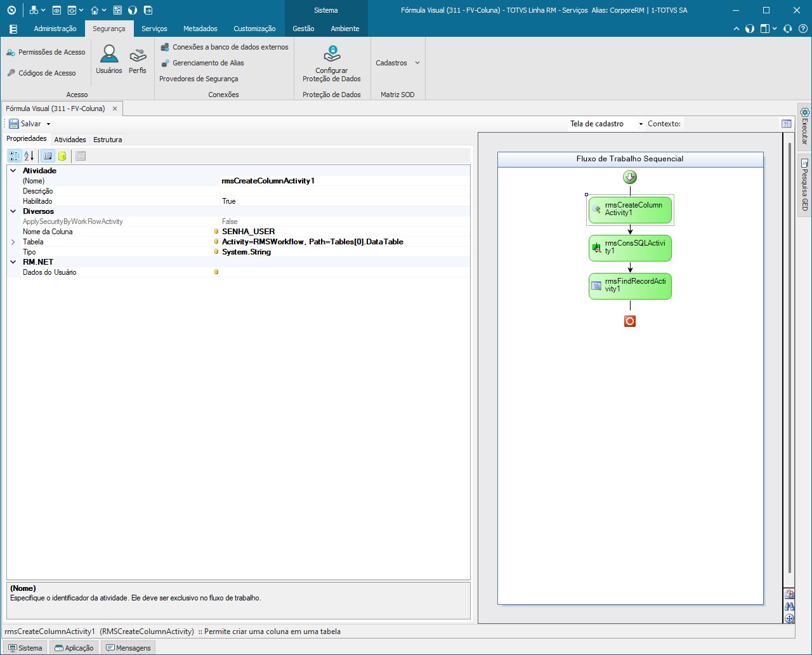Click the red end node of the workflow
This screenshot has height=655, width=812.
pos(630,321)
